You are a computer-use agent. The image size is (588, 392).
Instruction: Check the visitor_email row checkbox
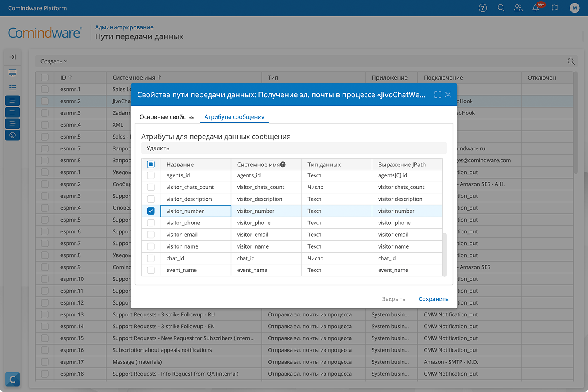click(151, 235)
